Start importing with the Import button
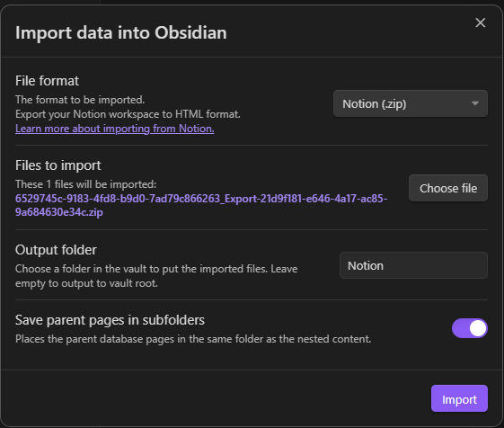The image size is (504, 428). (459, 398)
